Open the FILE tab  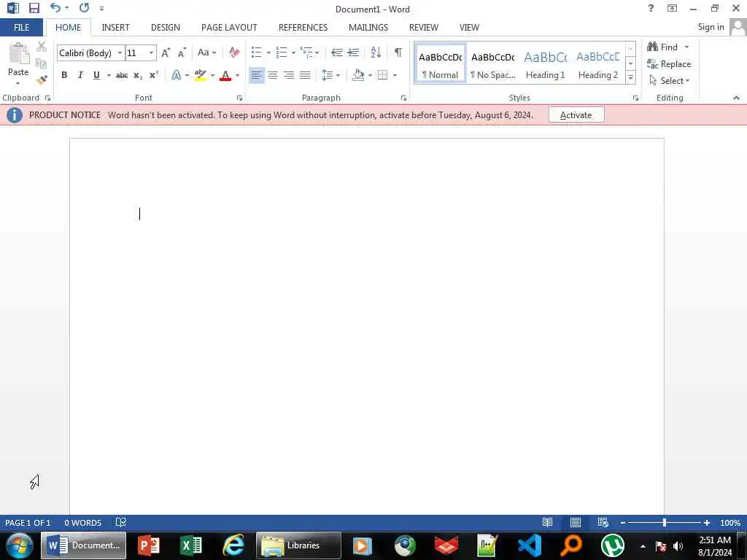tap(21, 28)
